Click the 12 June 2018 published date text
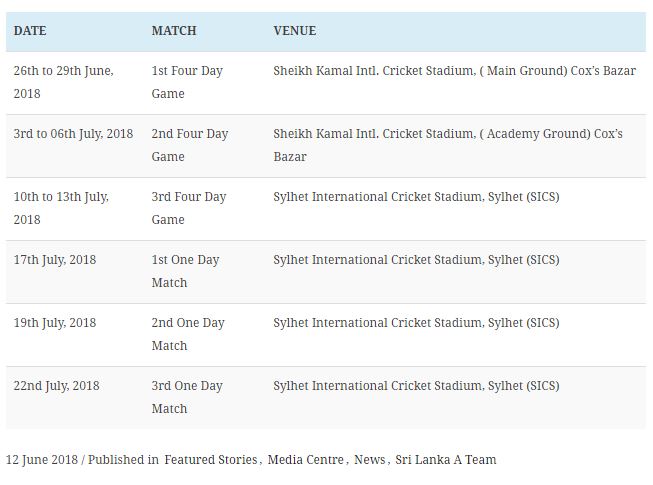 43,460
